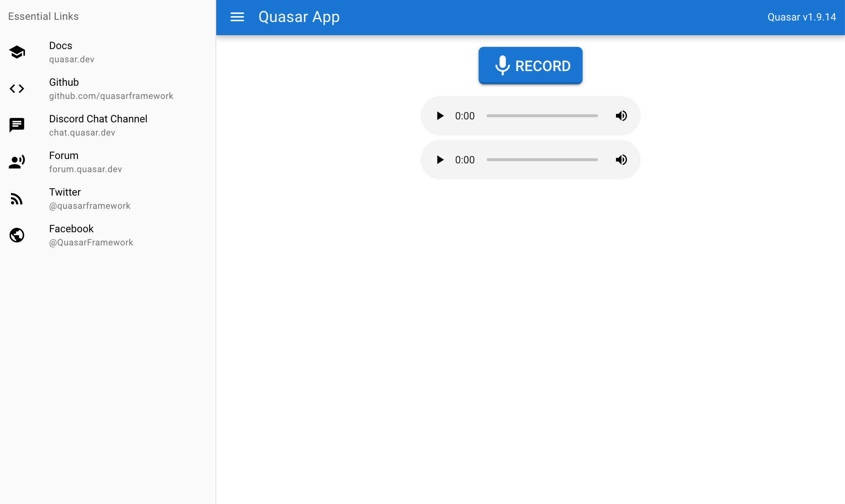
Task: Click the Forum profile icon
Action: [x=17, y=162]
